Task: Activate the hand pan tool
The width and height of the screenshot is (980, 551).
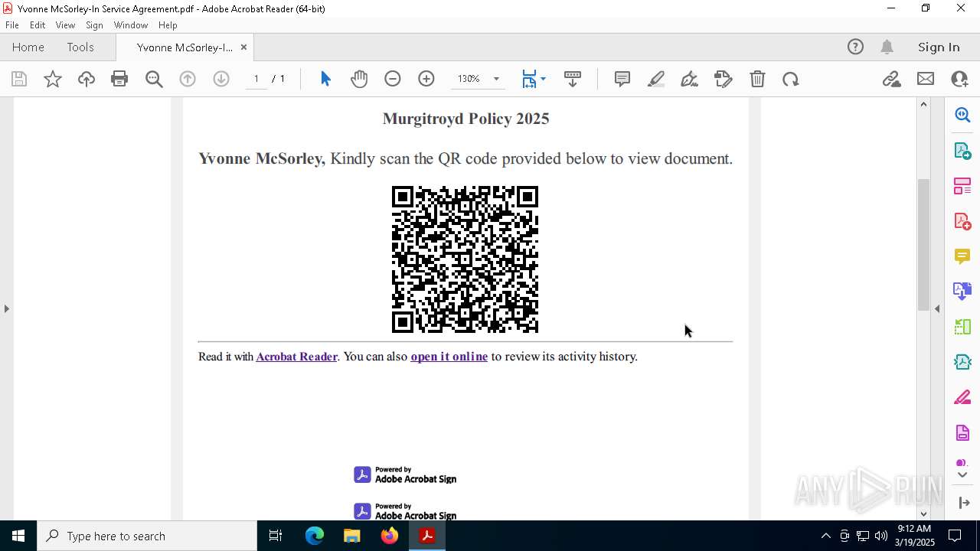Action: pyautogui.click(x=359, y=79)
